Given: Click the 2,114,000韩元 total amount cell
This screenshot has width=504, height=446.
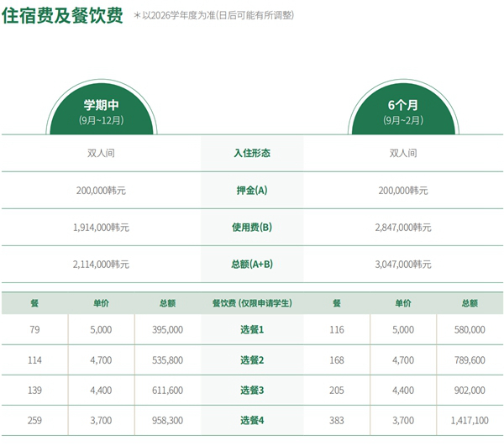Looking at the screenshot, I should pos(102,264).
